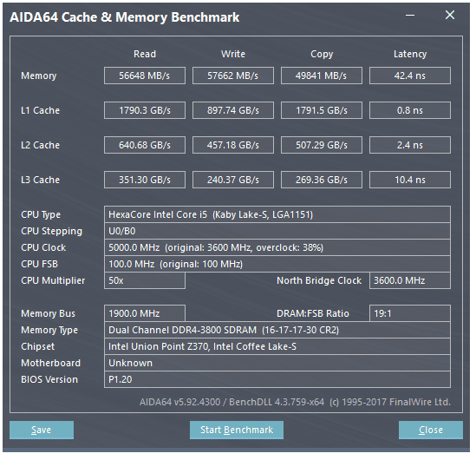Click the CPU FSB value 100.0 MHz
This screenshot has width=476, height=460.
coord(277,264)
